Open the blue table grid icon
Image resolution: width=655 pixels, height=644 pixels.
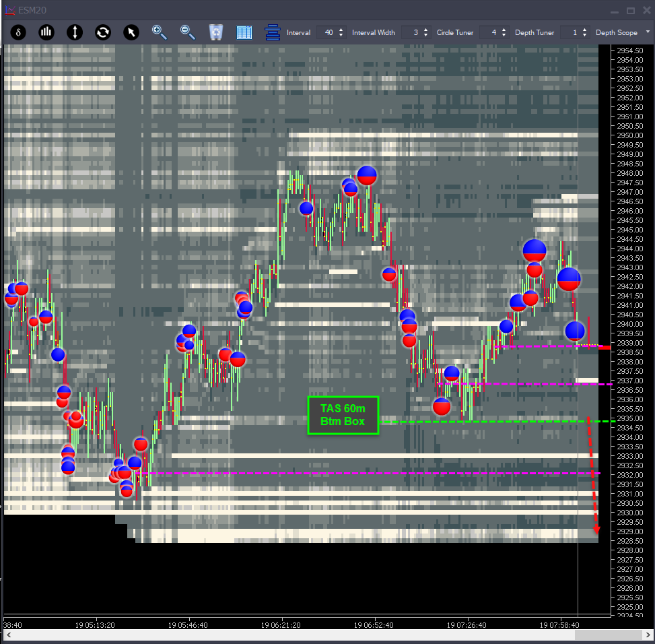(x=244, y=32)
